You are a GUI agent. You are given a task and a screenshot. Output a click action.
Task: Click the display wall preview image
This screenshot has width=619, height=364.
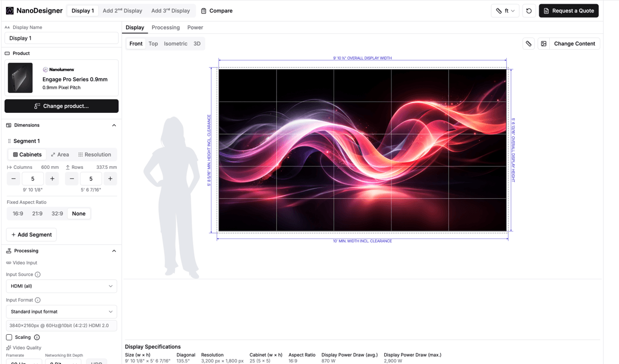[363, 150]
